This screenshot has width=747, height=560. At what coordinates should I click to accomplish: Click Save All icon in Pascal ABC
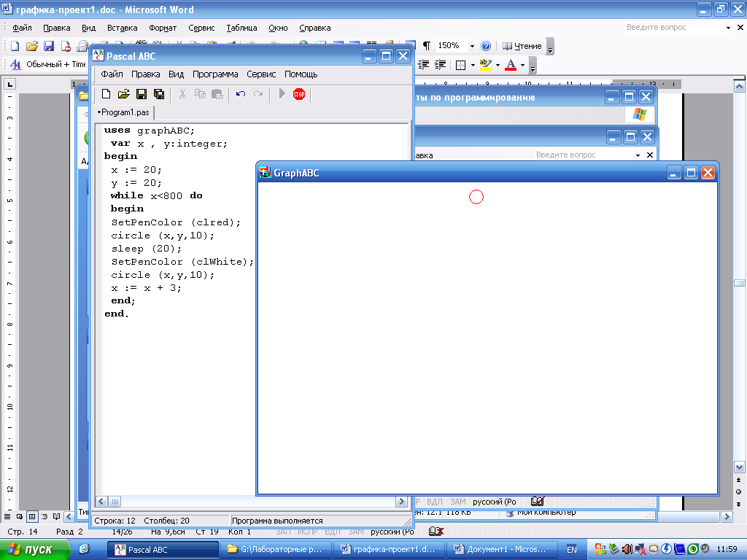tap(159, 94)
